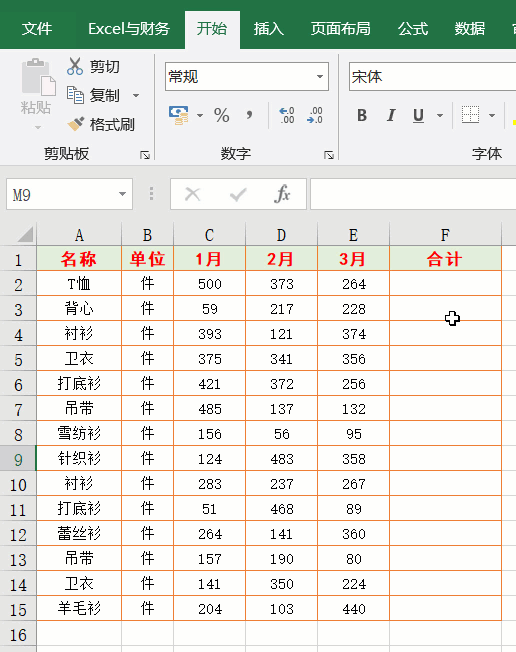Click the Cut scissors icon
The image size is (516, 652).
pyautogui.click(x=75, y=66)
